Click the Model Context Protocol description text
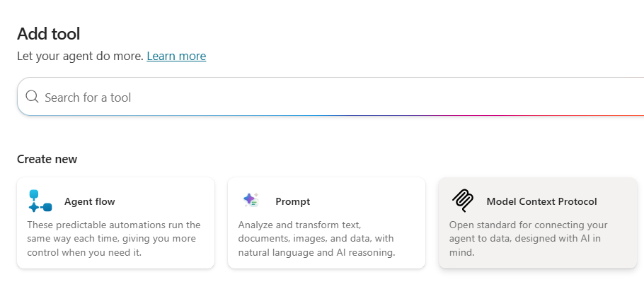This screenshot has height=284, width=644. (x=528, y=239)
